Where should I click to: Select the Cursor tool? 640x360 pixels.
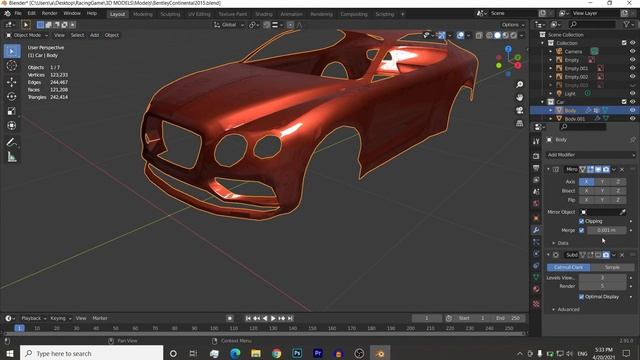(x=11, y=65)
